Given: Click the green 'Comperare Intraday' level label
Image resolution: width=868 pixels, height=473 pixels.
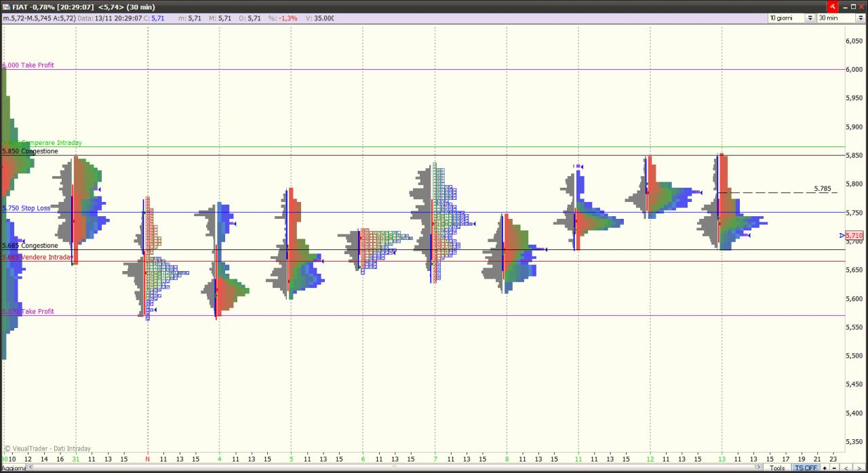Looking at the screenshot, I should tap(51, 142).
